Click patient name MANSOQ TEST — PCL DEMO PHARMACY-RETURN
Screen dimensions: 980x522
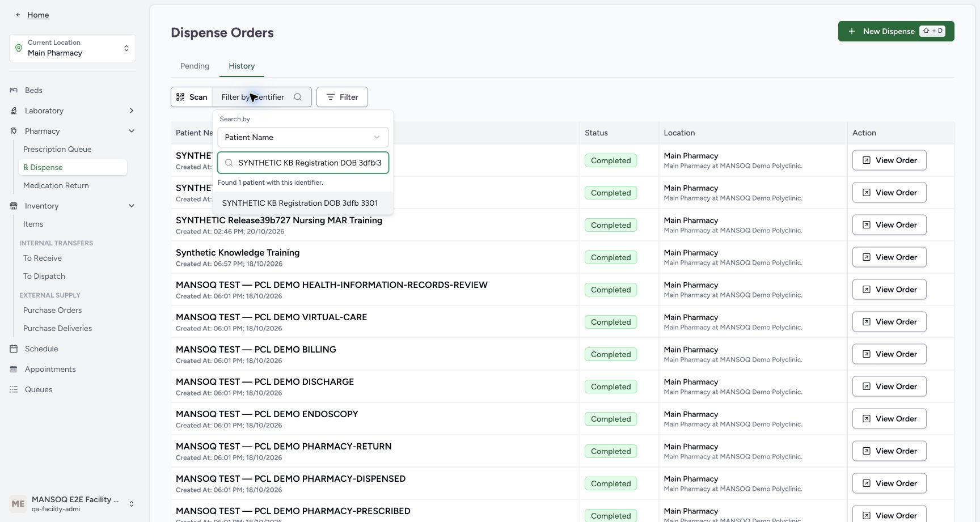pyautogui.click(x=284, y=446)
